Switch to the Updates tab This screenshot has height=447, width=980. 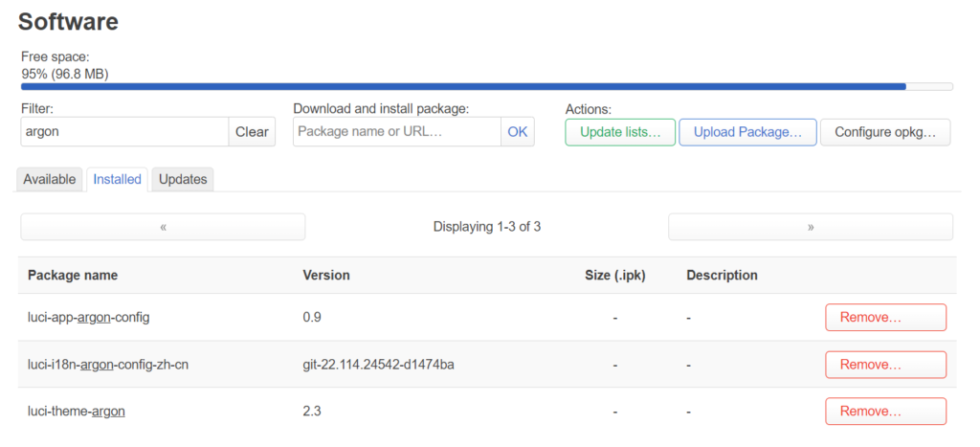183,179
